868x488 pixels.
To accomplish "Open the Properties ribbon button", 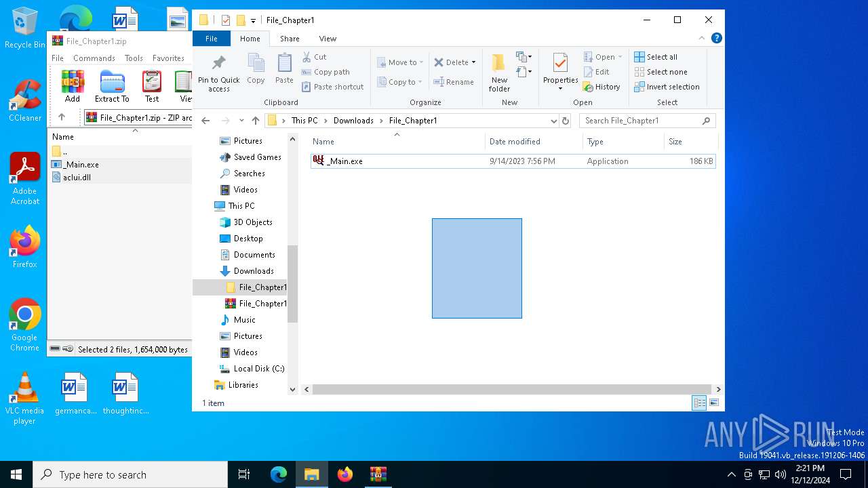I will (x=560, y=72).
